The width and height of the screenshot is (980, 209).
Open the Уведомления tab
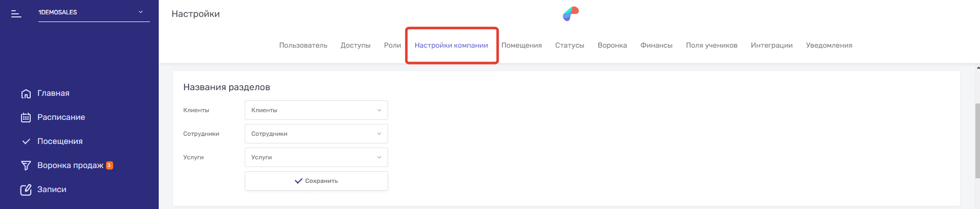pyautogui.click(x=829, y=46)
